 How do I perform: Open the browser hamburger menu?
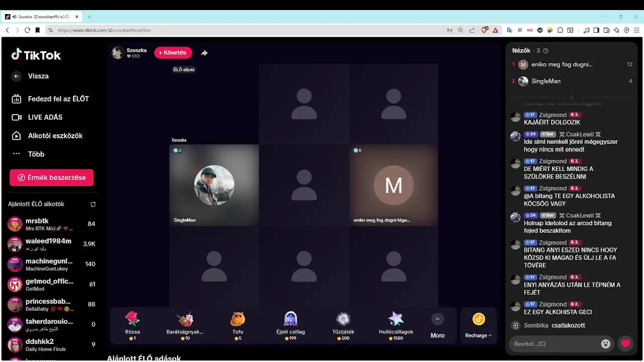click(x=636, y=30)
